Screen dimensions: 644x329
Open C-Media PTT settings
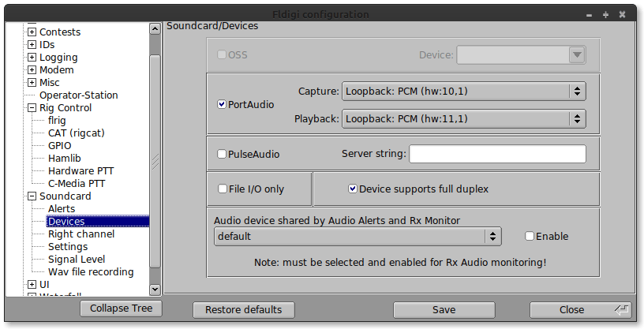pyautogui.click(x=77, y=184)
